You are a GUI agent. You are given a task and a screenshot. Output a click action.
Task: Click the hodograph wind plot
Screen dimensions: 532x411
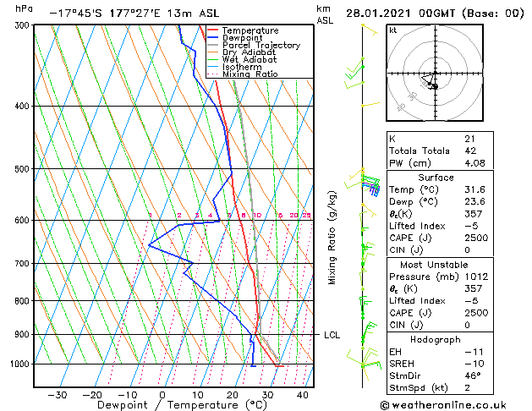coord(435,73)
